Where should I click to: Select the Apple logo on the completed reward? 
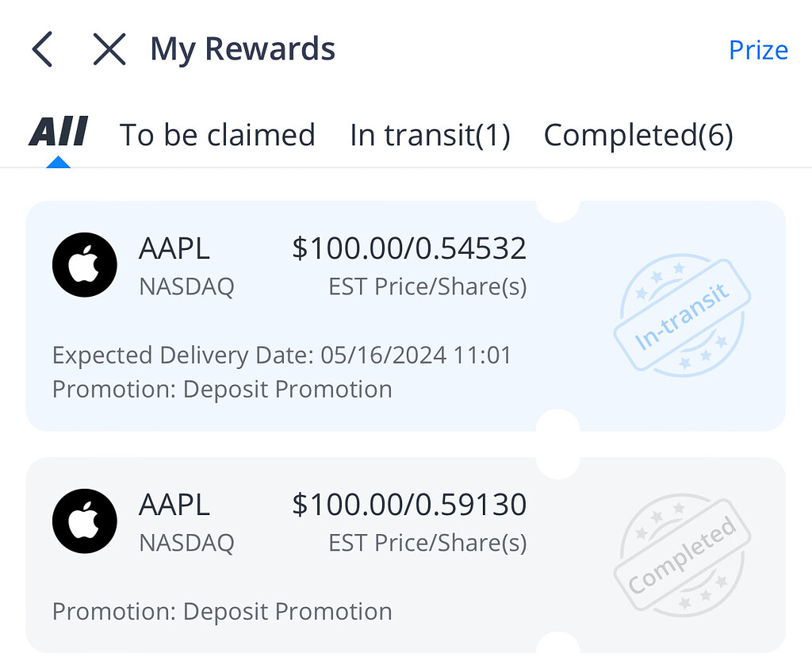[84, 521]
